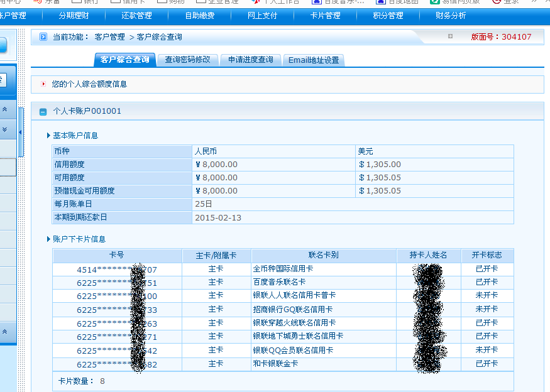Click the 卡片数量： 8 summary

81,381
